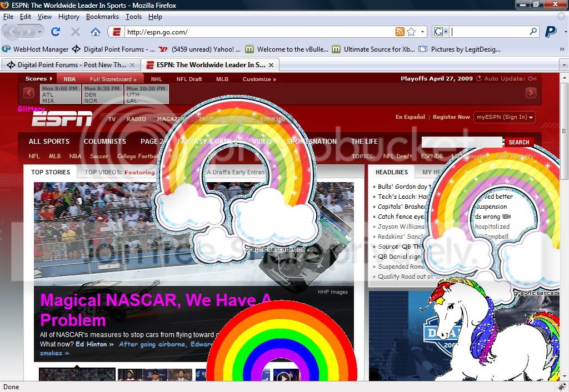Screen dimensions: 569x392
Task: Select the TOP STORIES tab
Action: [51, 172]
